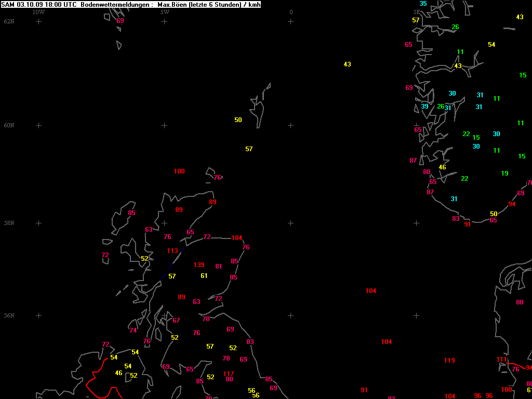Select the 58N latitude label

point(9,223)
